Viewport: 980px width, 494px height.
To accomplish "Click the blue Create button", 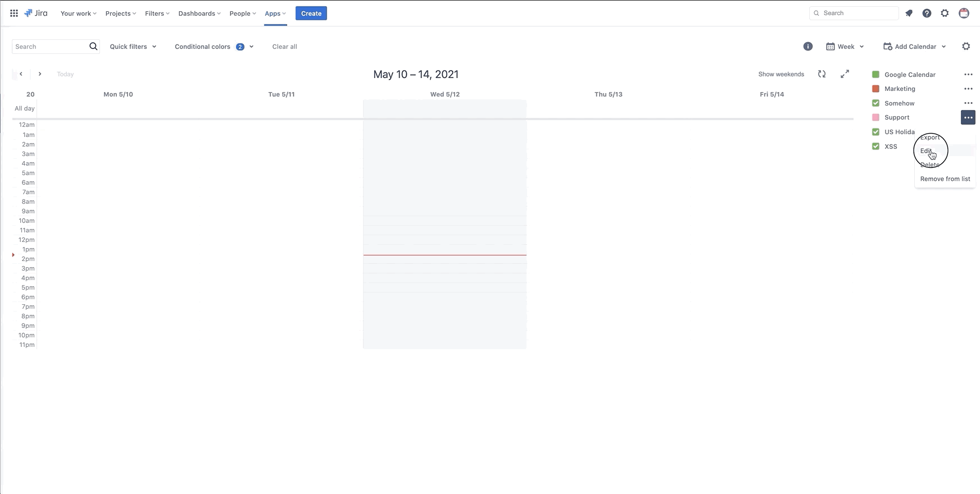I will pos(311,13).
